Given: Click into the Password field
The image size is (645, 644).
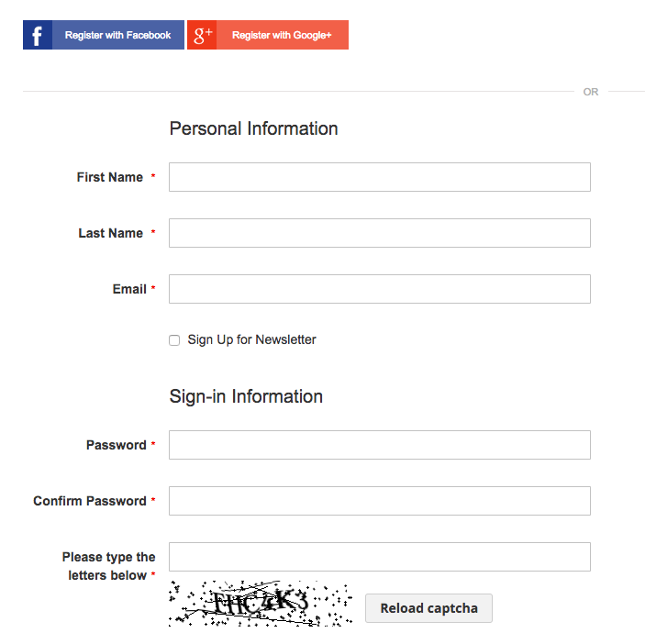Looking at the screenshot, I should coord(380,445).
